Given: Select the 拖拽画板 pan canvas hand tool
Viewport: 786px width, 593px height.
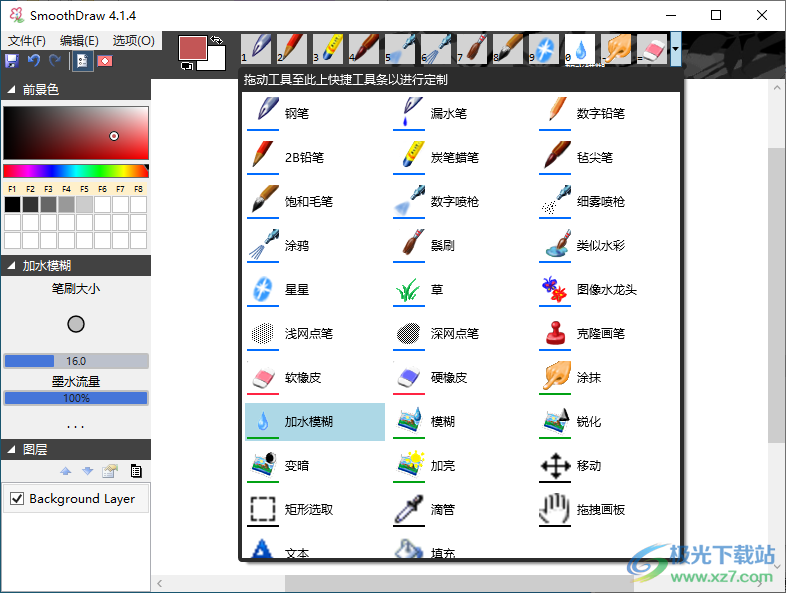Looking at the screenshot, I should [x=607, y=510].
